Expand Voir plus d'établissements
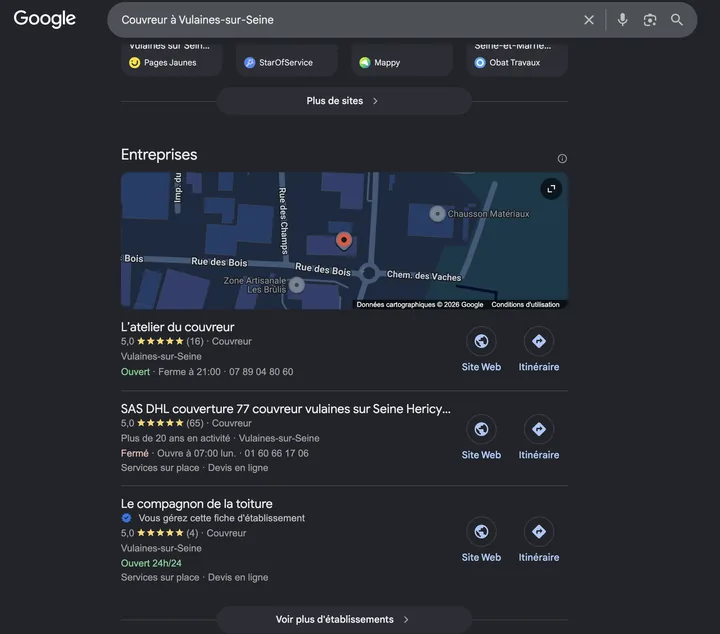This screenshot has width=720, height=634. pos(344,619)
